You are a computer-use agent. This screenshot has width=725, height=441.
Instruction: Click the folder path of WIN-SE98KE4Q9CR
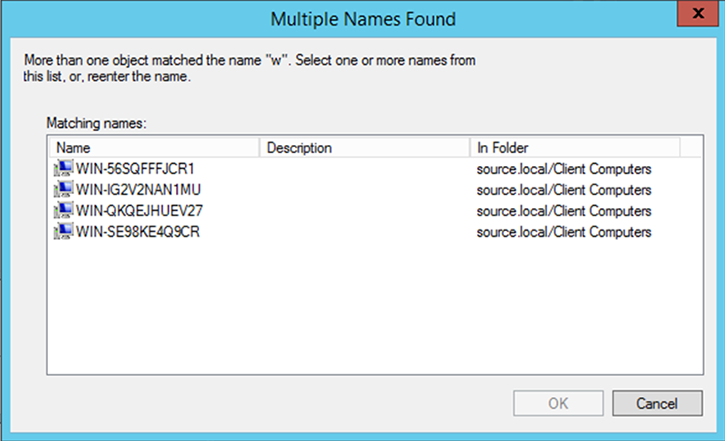[x=564, y=232]
